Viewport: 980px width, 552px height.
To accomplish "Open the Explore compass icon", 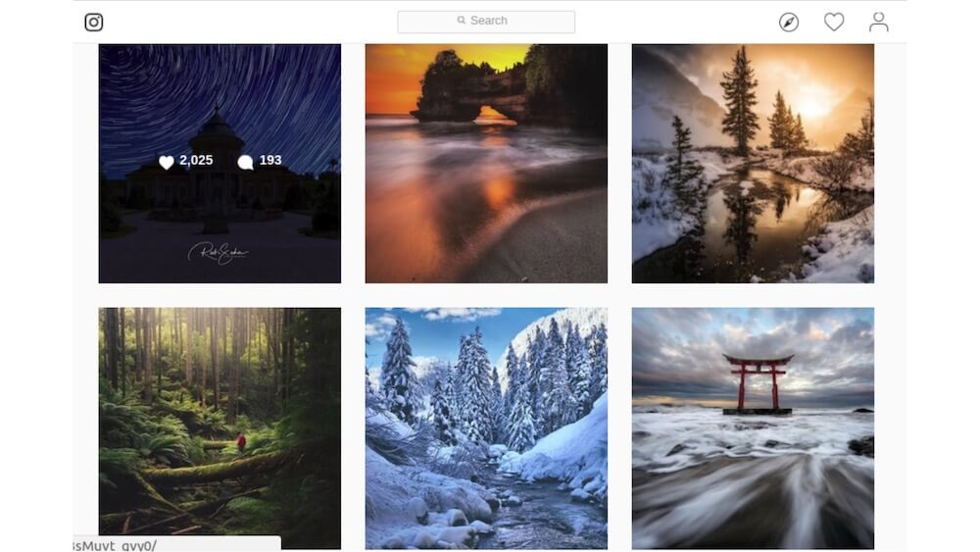I will coord(789,23).
